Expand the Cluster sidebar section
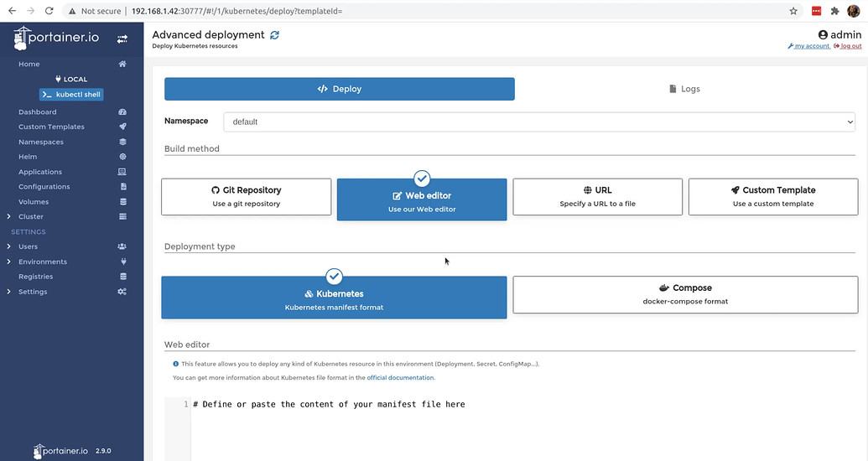The width and height of the screenshot is (868, 461). (x=8, y=216)
